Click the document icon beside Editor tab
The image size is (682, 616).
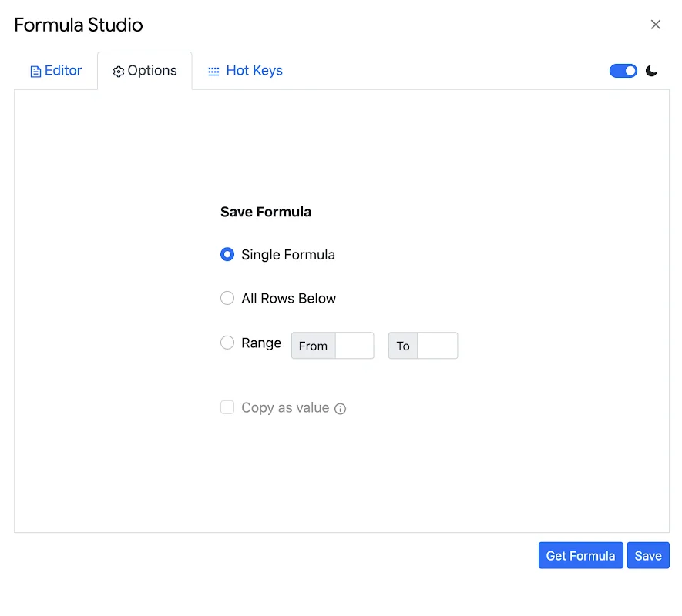(37, 70)
